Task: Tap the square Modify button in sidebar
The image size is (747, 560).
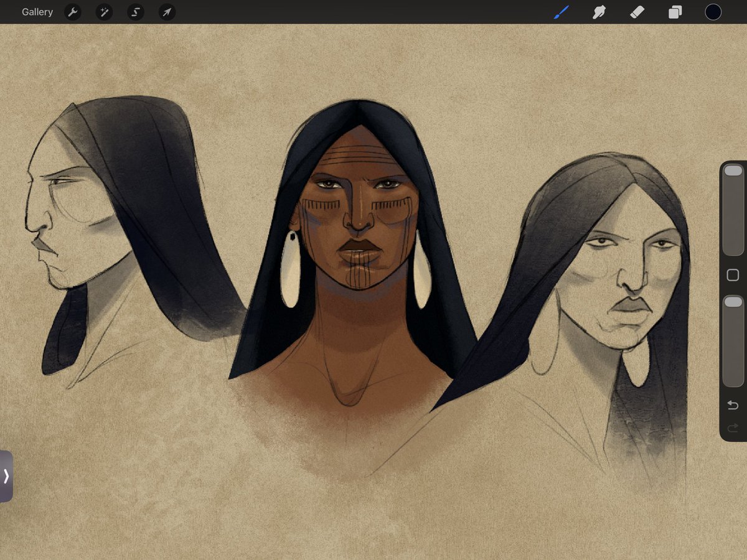Action: point(733,275)
